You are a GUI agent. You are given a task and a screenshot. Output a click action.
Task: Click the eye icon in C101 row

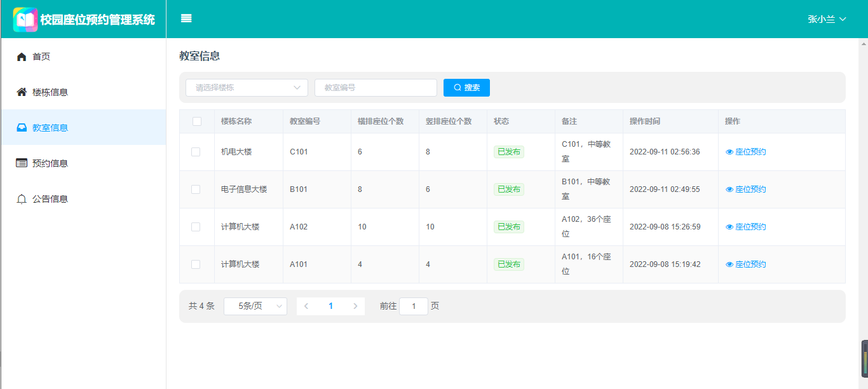(x=729, y=153)
